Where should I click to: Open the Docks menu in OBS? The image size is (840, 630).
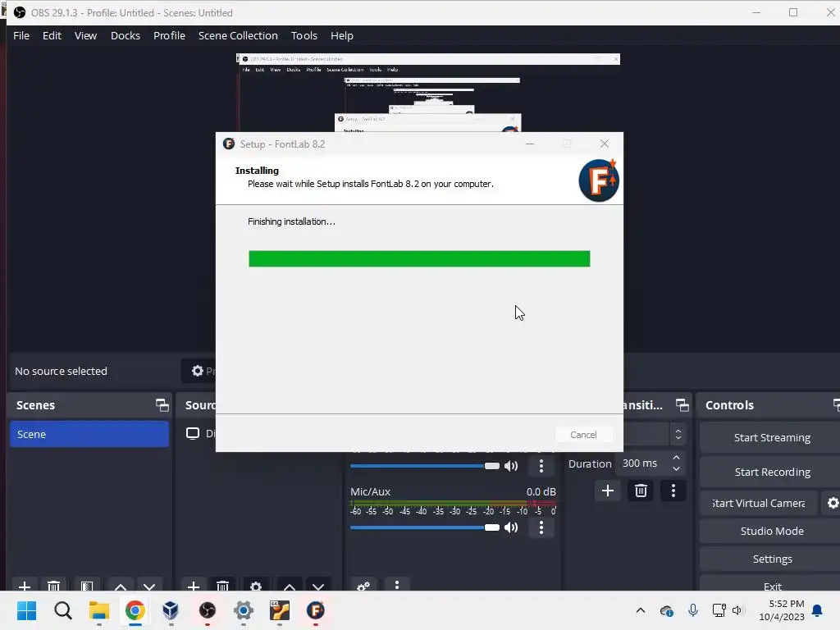(126, 36)
